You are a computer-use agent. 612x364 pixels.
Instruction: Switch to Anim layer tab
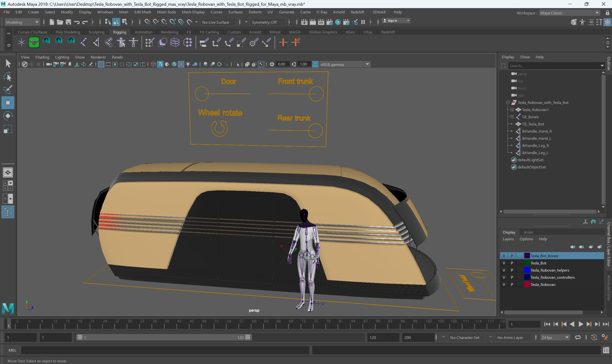528,232
